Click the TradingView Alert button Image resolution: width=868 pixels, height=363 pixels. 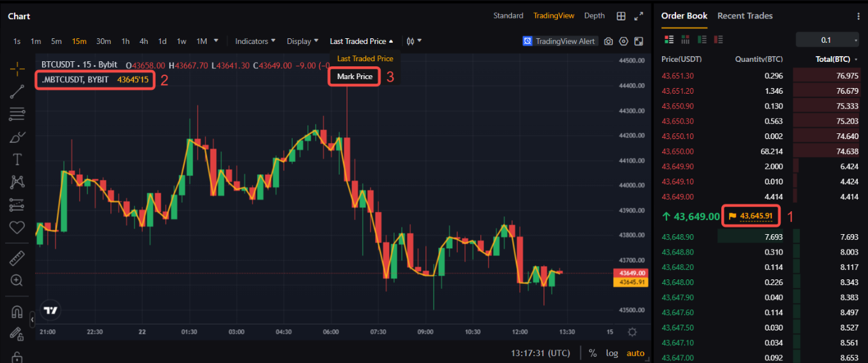(559, 41)
